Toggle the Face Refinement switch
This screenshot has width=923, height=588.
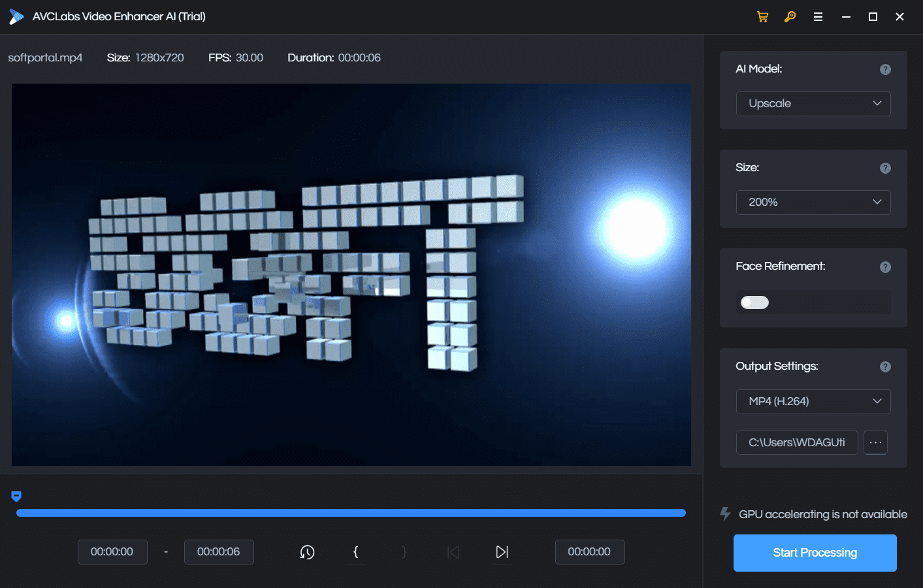click(x=754, y=302)
